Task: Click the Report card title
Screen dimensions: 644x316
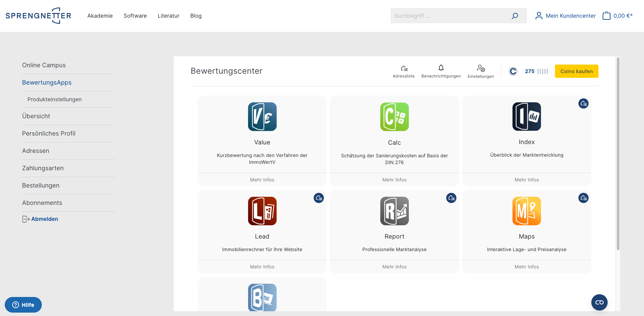Action: pos(394,236)
